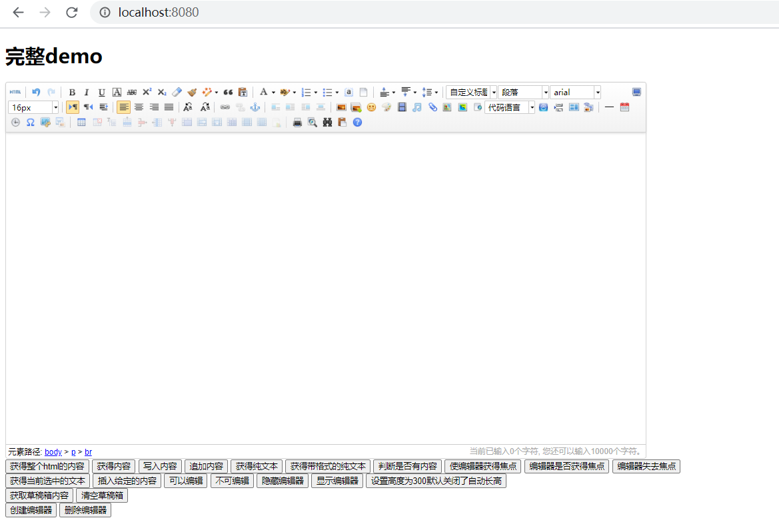Toggle justify alignment
The width and height of the screenshot is (779, 532).
coord(169,107)
